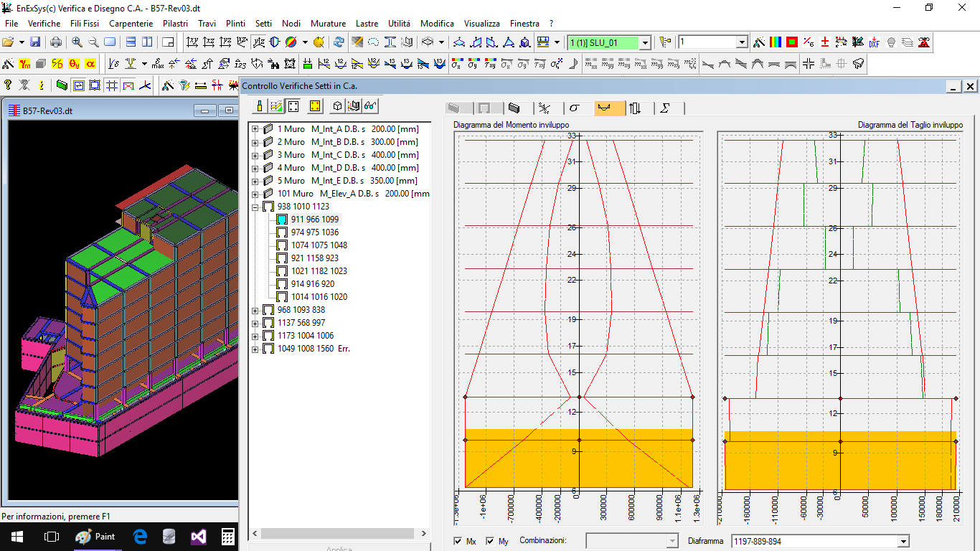The height and width of the screenshot is (551, 980).
Task: Open the SLU_01 combination dropdown
Action: tap(645, 42)
